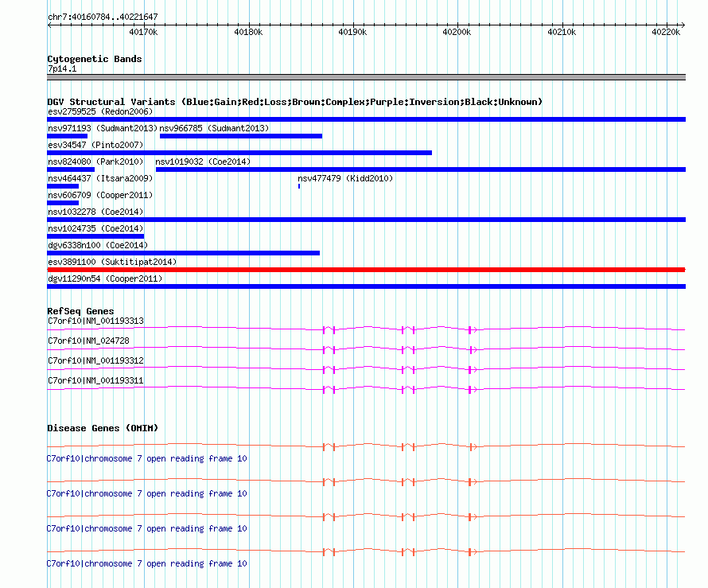Open the first C7orf10 OMIM gene link

click(146, 458)
